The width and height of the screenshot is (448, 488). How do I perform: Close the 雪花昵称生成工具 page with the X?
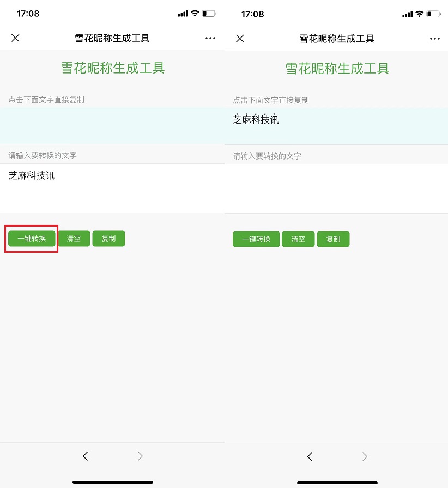[15, 38]
